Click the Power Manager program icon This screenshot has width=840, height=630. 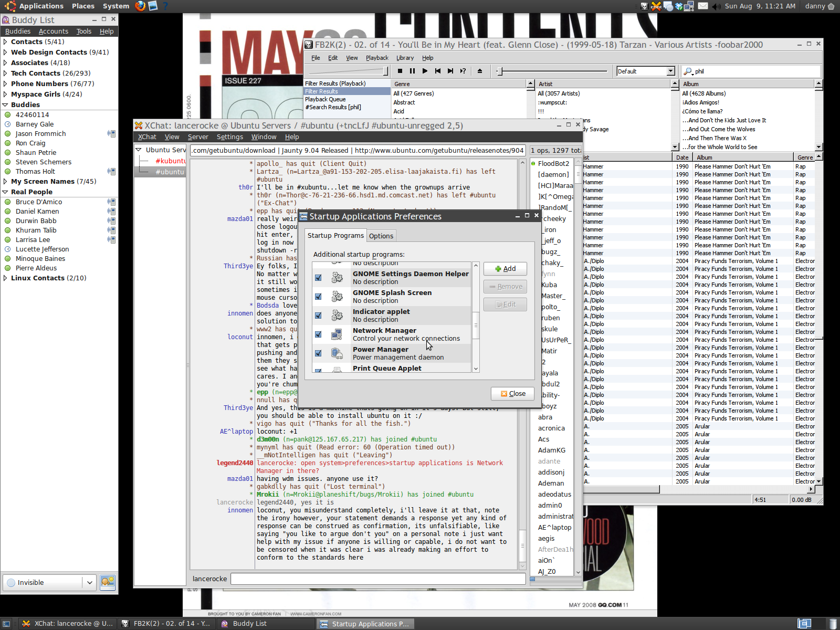coord(337,353)
